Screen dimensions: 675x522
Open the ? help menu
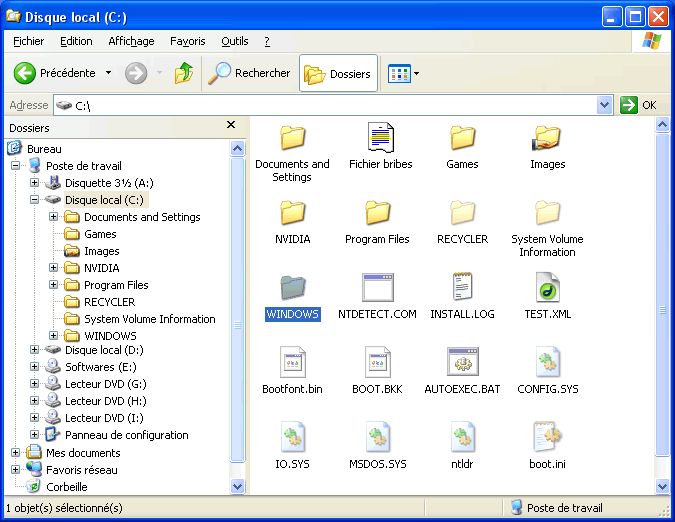tap(267, 41)
